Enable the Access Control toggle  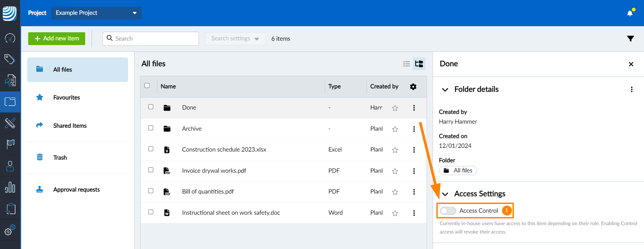(x=448, y=211)
